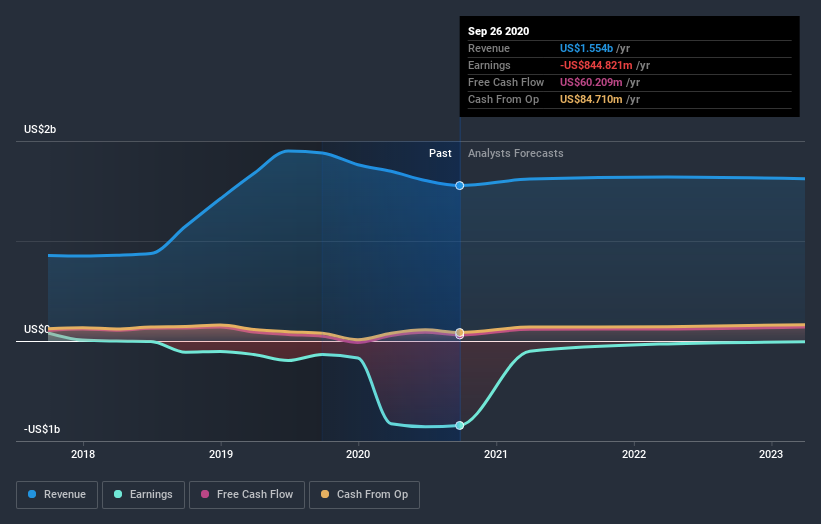Click the pink Free Cash Flow legend dot
This screenshot has width=821, height=524.
tap(205, 494)
